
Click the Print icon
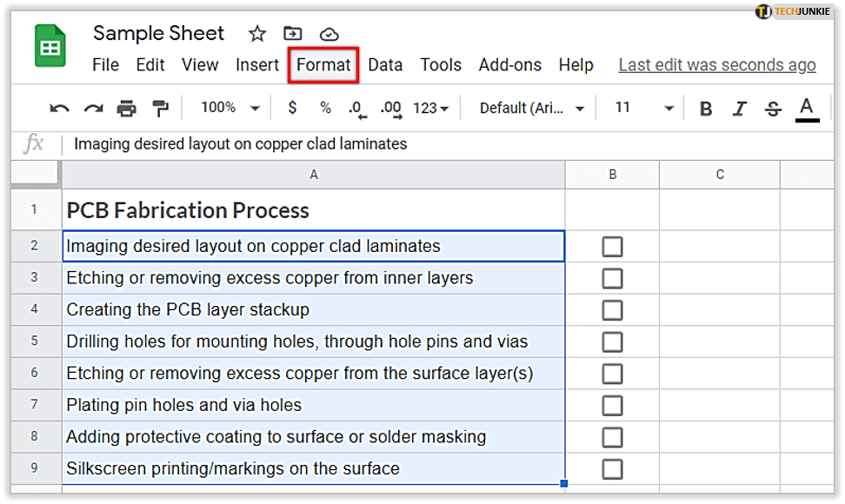[127, 109]
